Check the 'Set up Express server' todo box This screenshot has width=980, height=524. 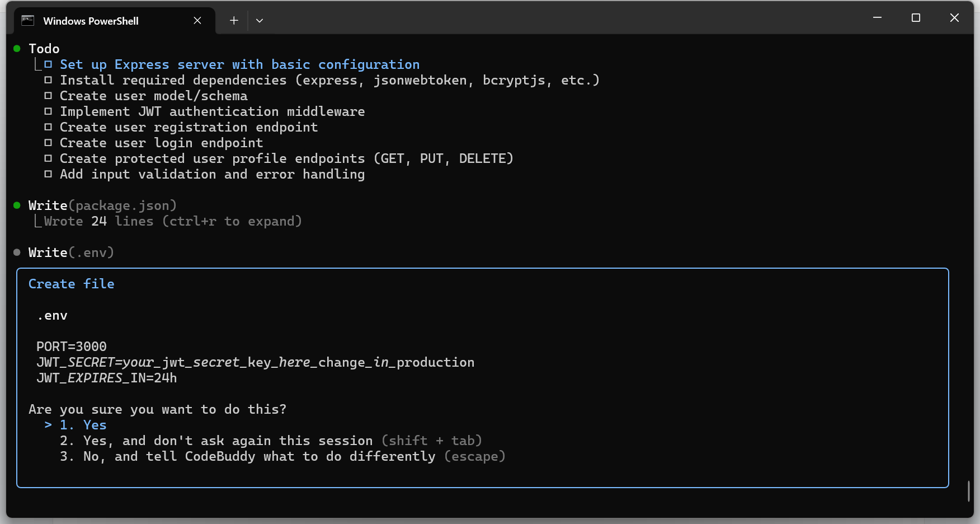[x=48, y=64]
